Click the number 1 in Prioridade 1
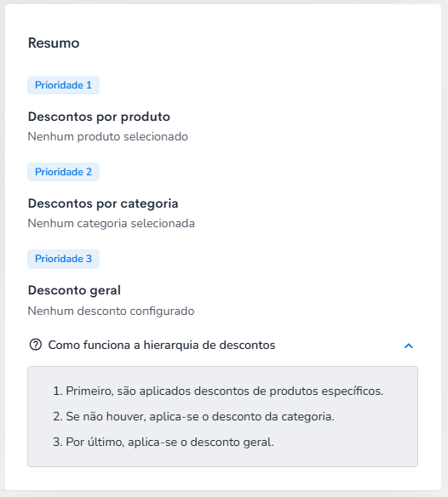The width and height of the screenshot is (448, 497). 89,85
